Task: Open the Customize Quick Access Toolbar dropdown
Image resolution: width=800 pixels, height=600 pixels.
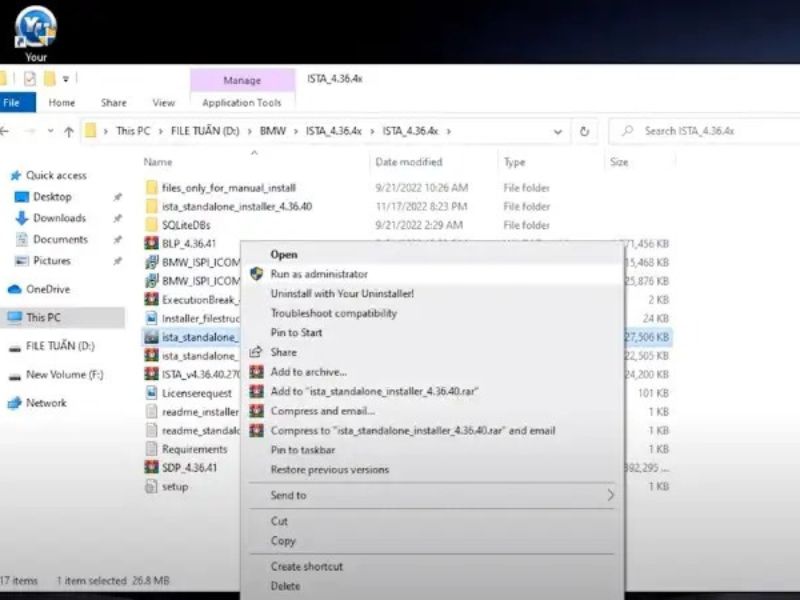Action: [66, 78]
